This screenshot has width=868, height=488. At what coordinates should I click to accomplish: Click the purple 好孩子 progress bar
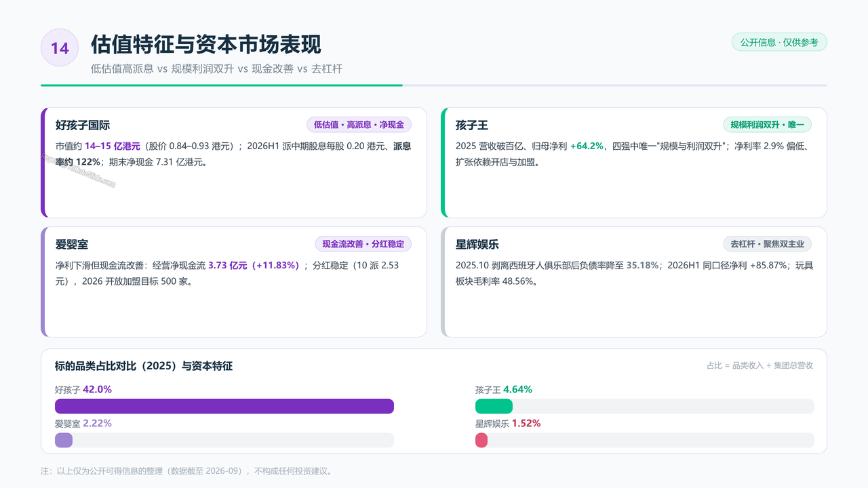coord(224,406)
